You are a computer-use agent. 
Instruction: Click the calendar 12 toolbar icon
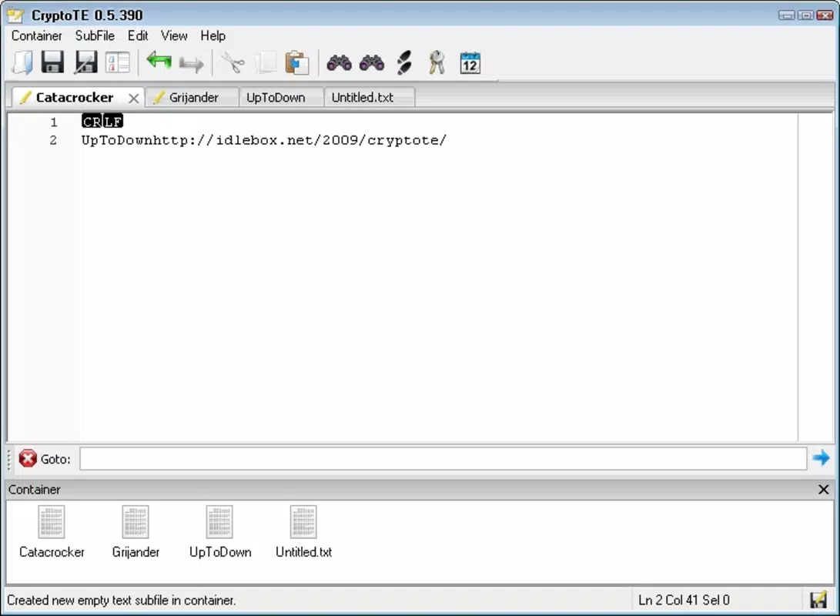[x=470, y=62]
